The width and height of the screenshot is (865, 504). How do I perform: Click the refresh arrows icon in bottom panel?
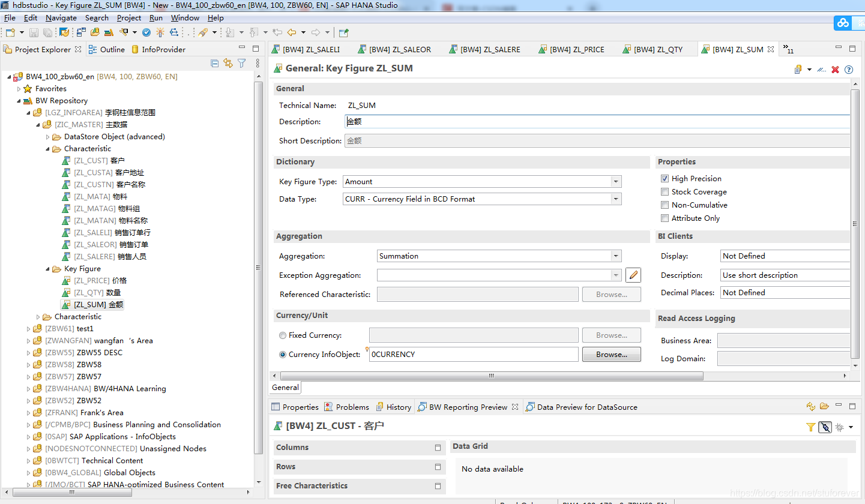tap(811, 406)
